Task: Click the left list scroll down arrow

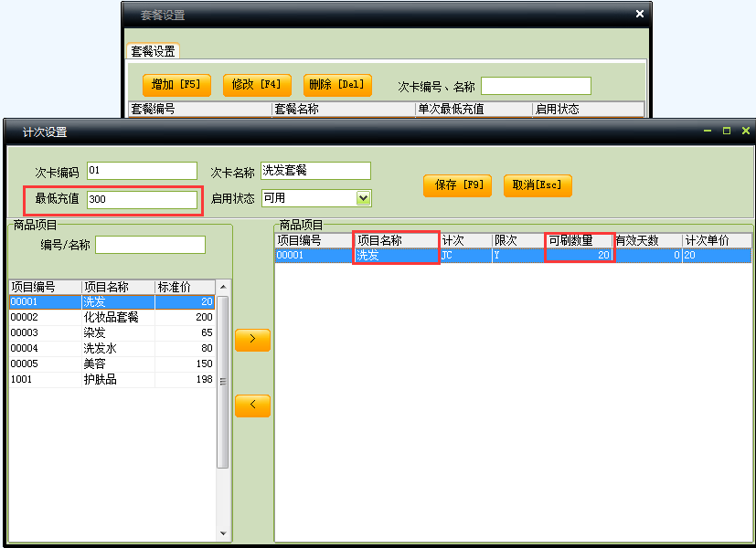Action: (x=223, y=533)
